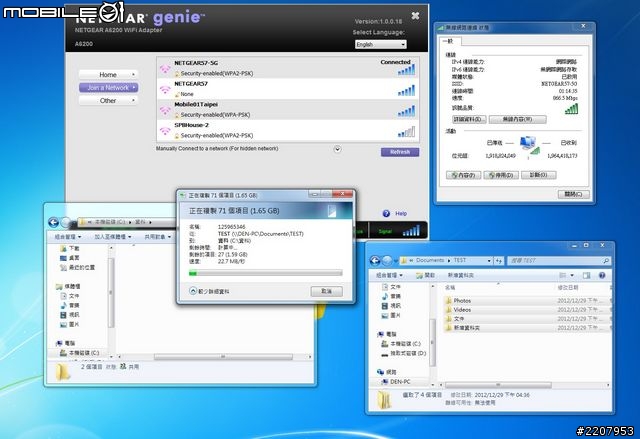Select the NETGEAR57 network name
Image resolution: width=640 pixels, height=439 pixels.
191,84
